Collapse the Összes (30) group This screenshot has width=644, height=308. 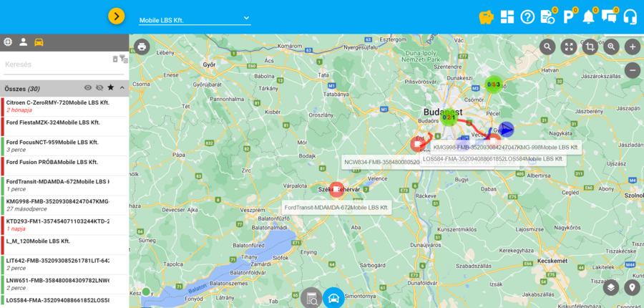[x=122, y=87]
